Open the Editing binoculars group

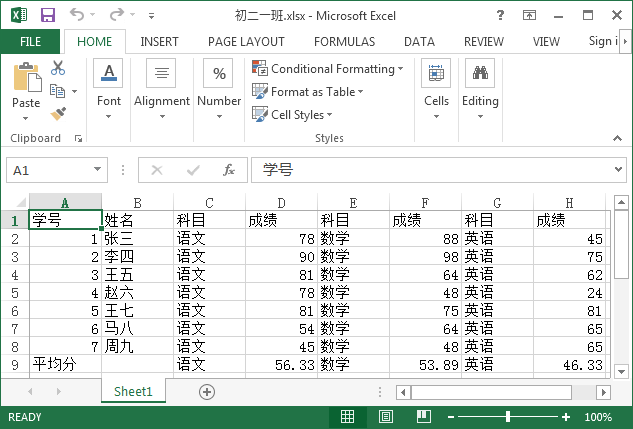pos(480,85)
